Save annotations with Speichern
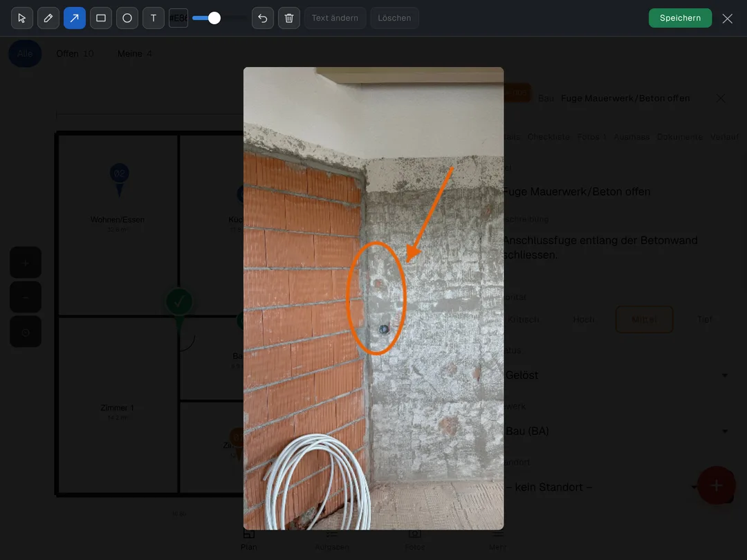The width and height of the screenshot is (747, 560). coord(680,18)
